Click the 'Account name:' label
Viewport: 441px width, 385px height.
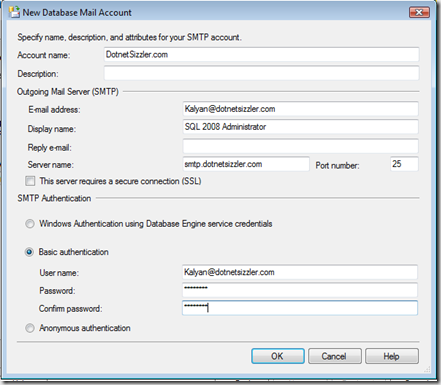(x=44, y=55)
